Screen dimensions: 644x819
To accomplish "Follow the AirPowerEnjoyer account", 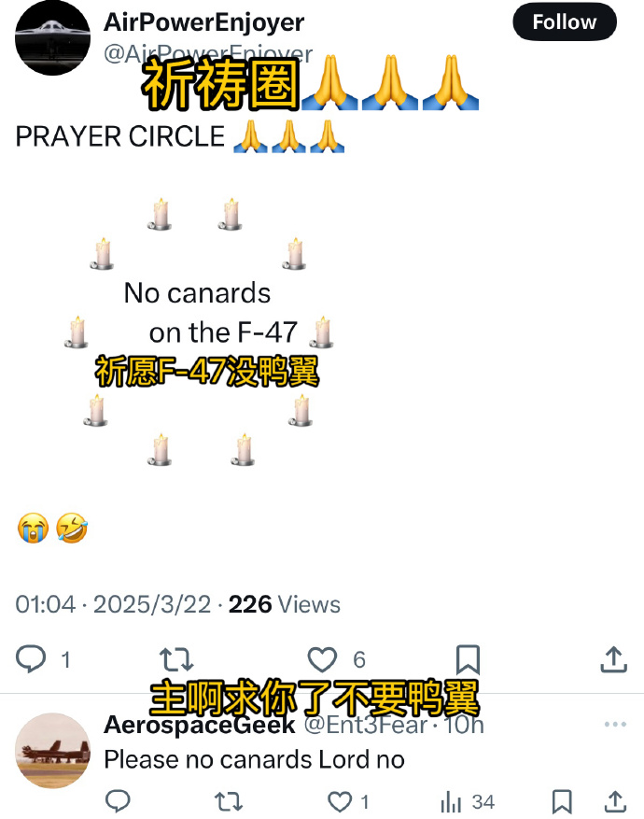I will 565,22.
